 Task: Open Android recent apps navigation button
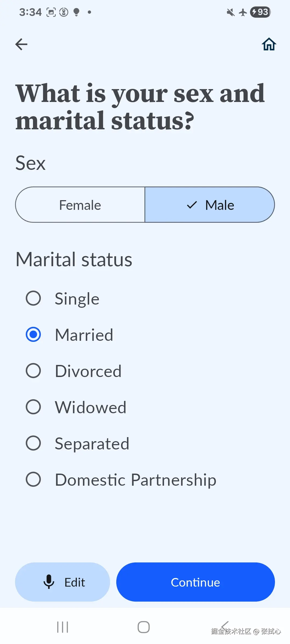(x=63, y=627)
